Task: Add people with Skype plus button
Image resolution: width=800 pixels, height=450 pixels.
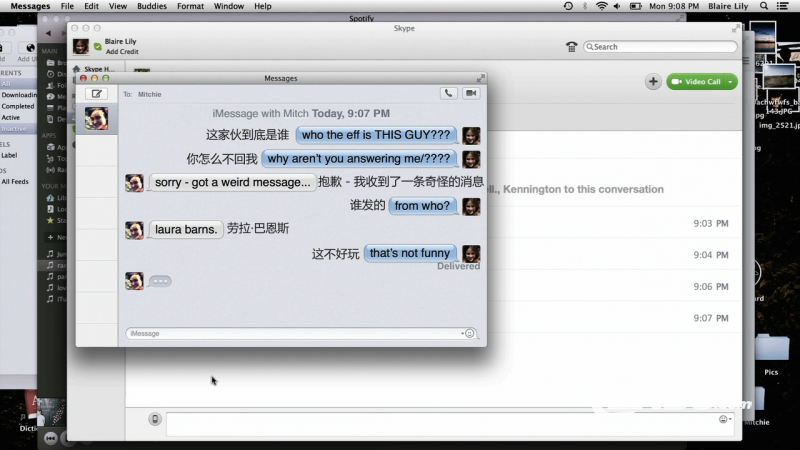Action: (x=653, y=81)
